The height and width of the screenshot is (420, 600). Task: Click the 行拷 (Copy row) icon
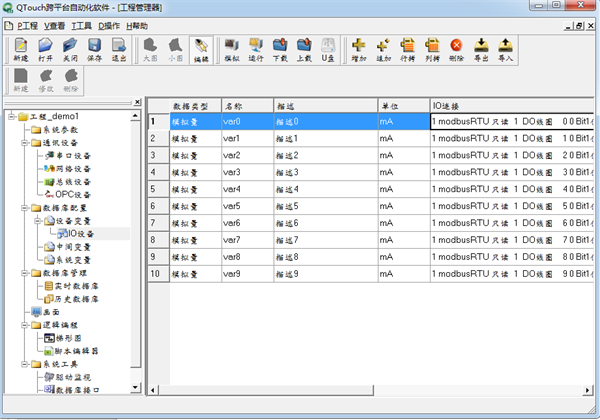pyautogui.click(x=408, y=49)
